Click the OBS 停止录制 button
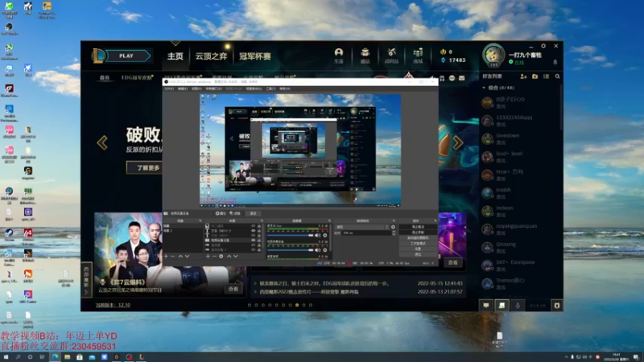Screen dimensions: 644x362 pyautogui.click(x=418, y=232)
